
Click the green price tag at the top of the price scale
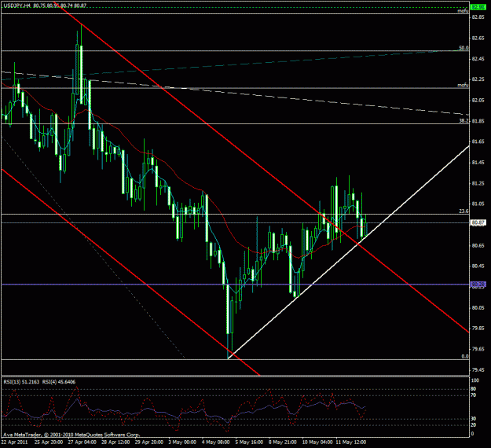pyautogui.click(x=478, y=7)
